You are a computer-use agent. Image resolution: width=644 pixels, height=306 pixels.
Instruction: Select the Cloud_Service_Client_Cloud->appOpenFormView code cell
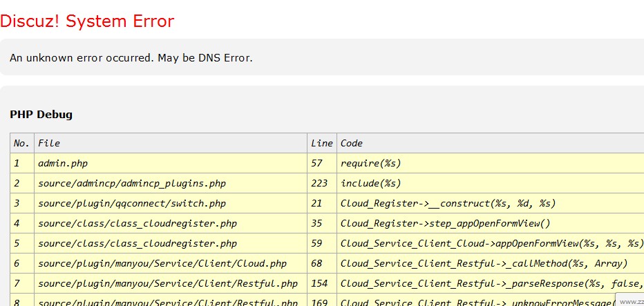coord(491,243)
